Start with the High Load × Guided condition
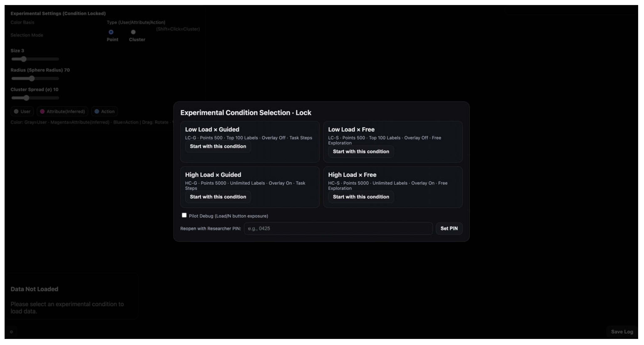This screenshot has width=644, height=345. click(218, 197)
